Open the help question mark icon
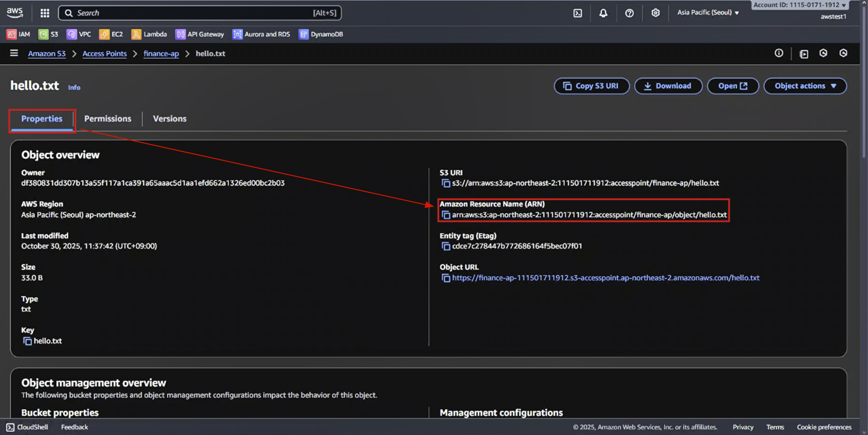Screen dimensions: 868x435 (x=629, y=13)
